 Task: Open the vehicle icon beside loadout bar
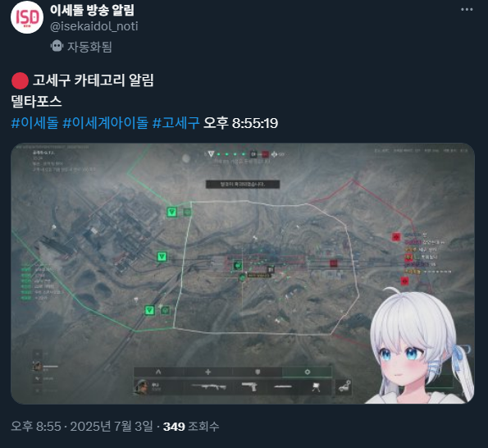point(344,387)
